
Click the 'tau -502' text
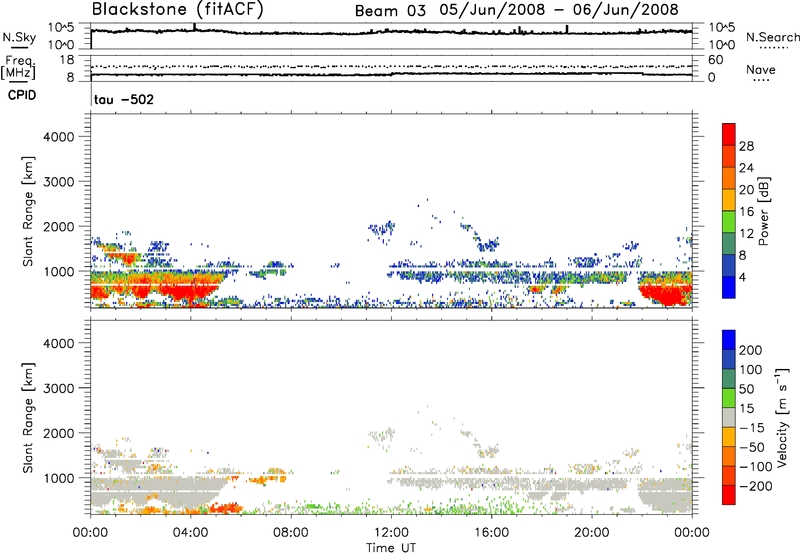click(124, 99)
